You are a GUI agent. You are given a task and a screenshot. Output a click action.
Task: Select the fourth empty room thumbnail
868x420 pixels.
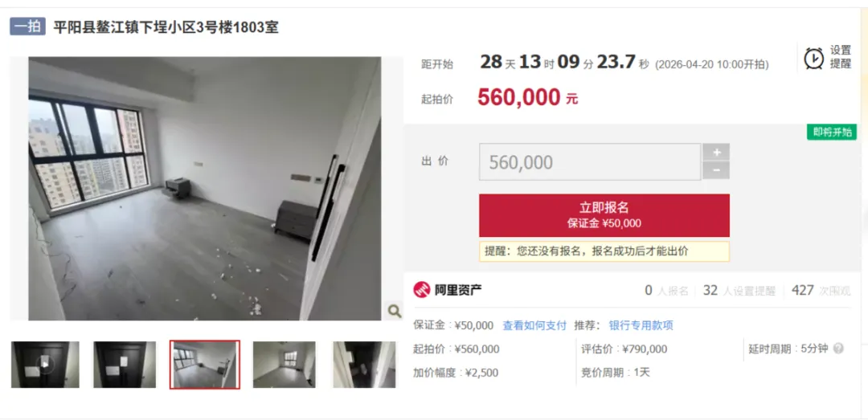point(284,364)
